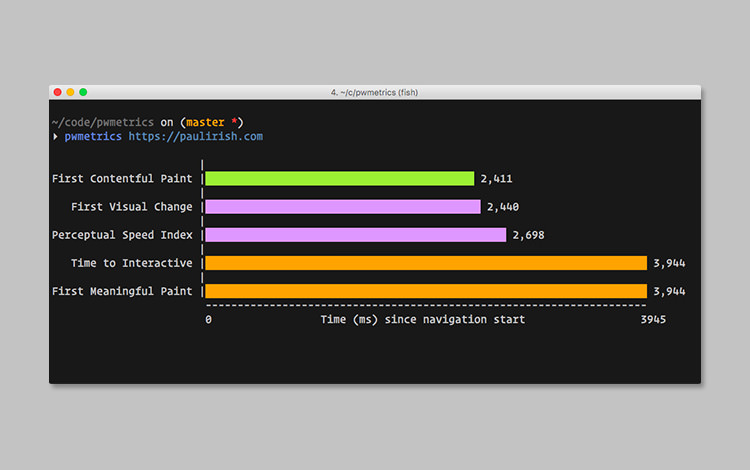Click the orange First Meaningful Paint bar
Viewport: 750px width, 470px height.
pos(425,291)
